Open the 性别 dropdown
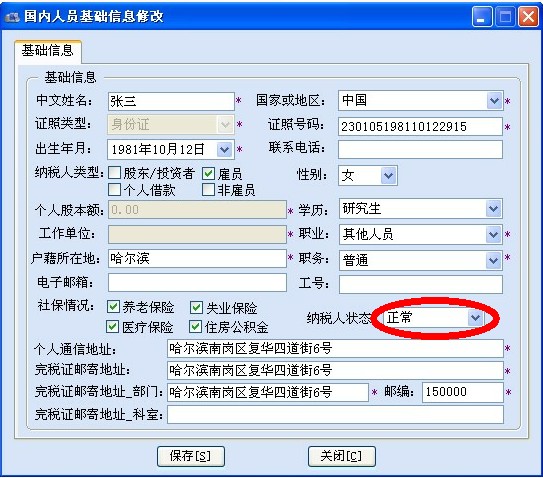This screenshot has width=543, height=478. [389, 175]
